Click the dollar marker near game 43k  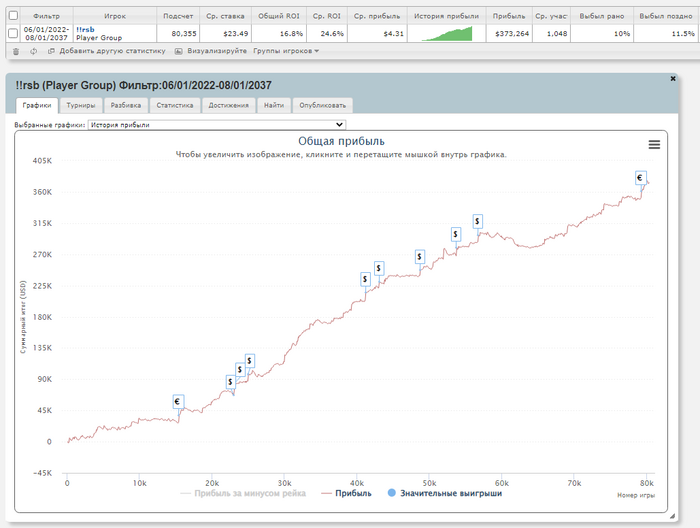coord(379,268)
